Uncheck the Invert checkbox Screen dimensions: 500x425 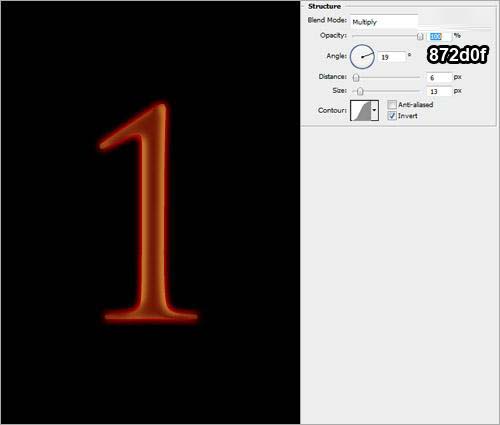click(392, 116)
